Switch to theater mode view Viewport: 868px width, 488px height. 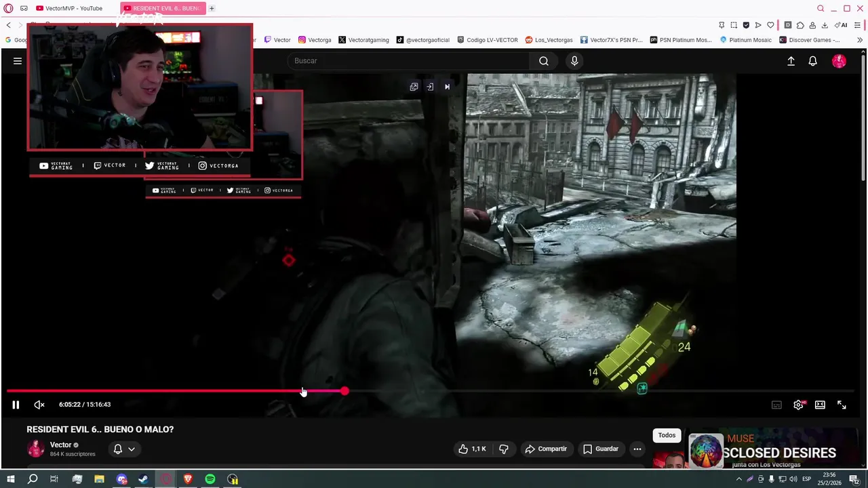[820, 405]
